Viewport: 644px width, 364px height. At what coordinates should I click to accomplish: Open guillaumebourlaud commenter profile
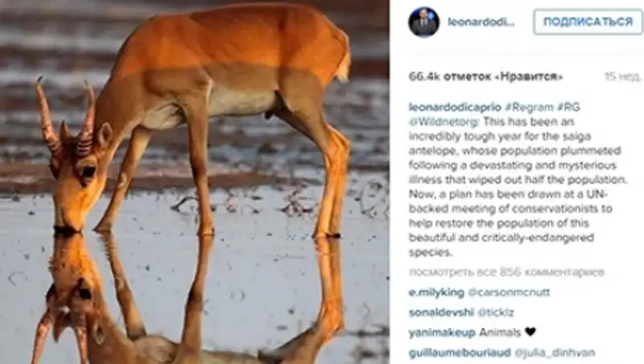tap(460, 353)
